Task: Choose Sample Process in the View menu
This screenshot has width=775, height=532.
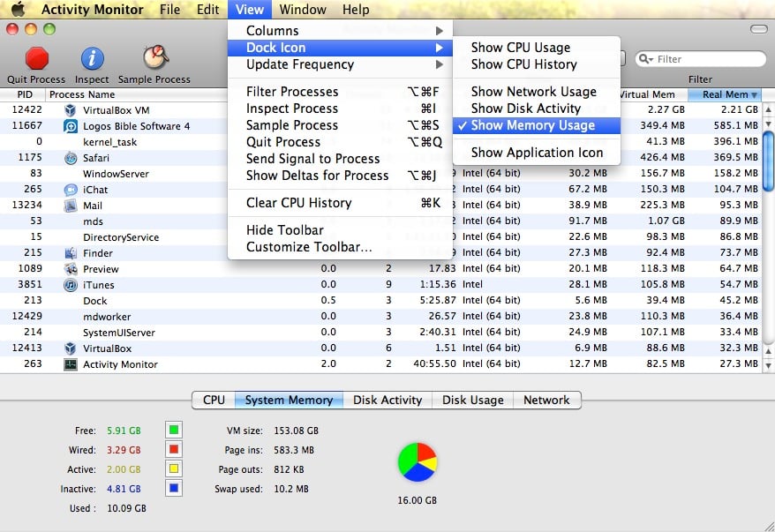Action: pos(340,125)
